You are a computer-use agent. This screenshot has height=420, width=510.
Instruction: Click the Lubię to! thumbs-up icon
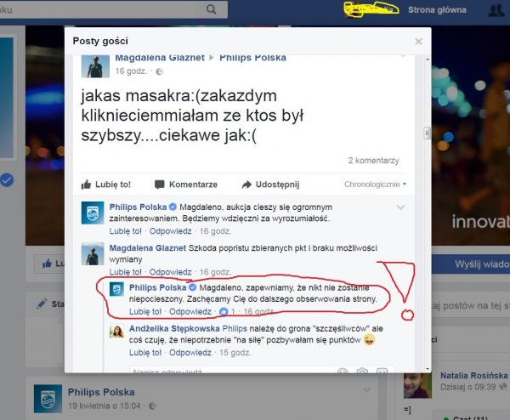coord(86,184)
